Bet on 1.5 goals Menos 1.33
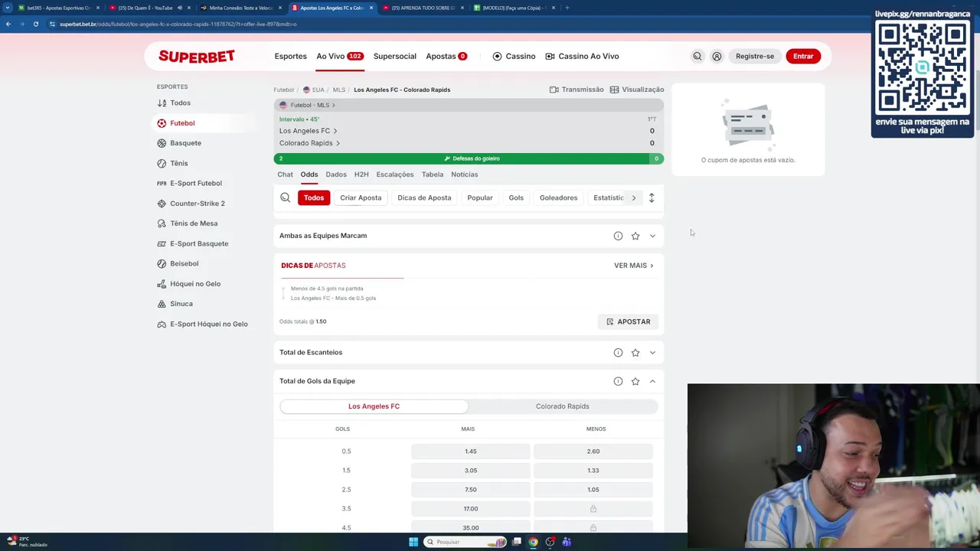Screen dimensions: 980x551 [593, 471]
